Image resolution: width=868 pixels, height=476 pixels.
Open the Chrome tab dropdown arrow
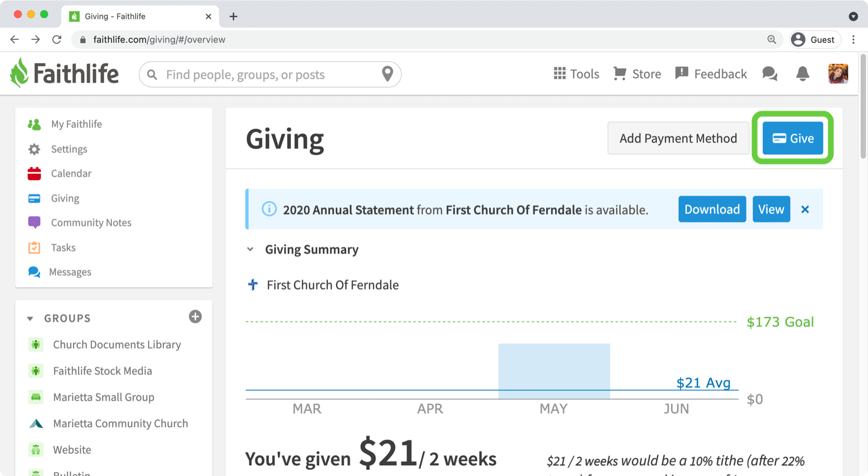tap(853, 16)
